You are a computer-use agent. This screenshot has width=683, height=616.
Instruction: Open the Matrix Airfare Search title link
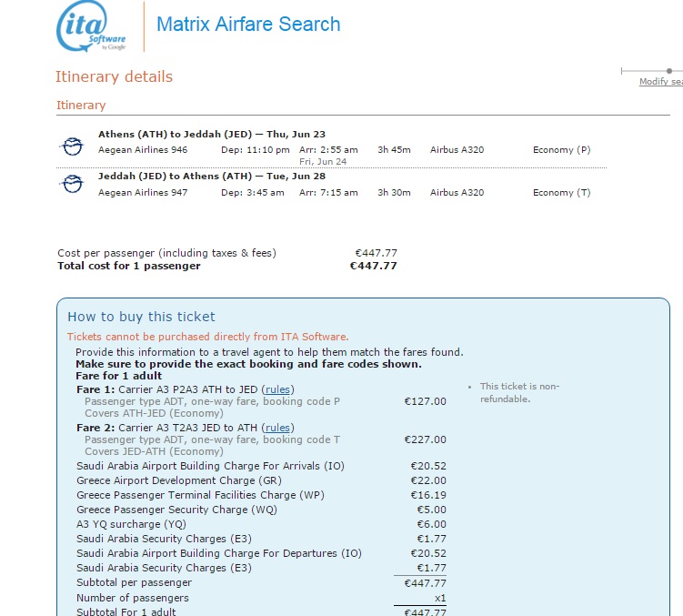coord(248,25)
